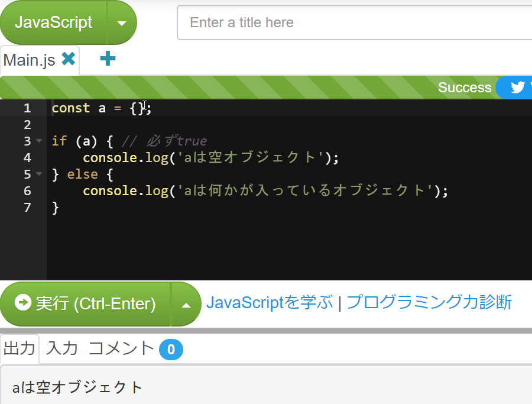This screenshot has width=532, height=404.
Task: Click the '// 必ずtrue' comment
Action: tap(164, 141)
